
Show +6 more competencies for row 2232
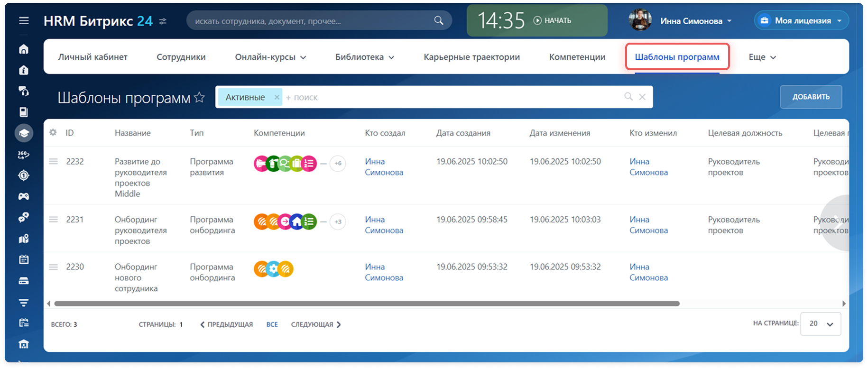pos(338,164)
